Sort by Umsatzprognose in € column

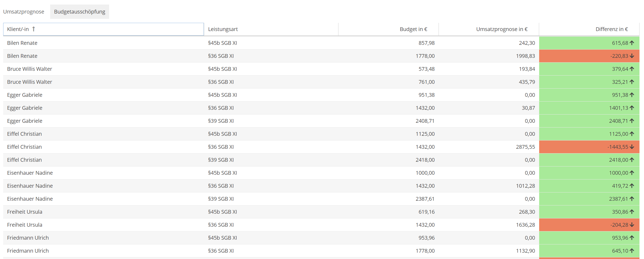(x=501, y=29)
